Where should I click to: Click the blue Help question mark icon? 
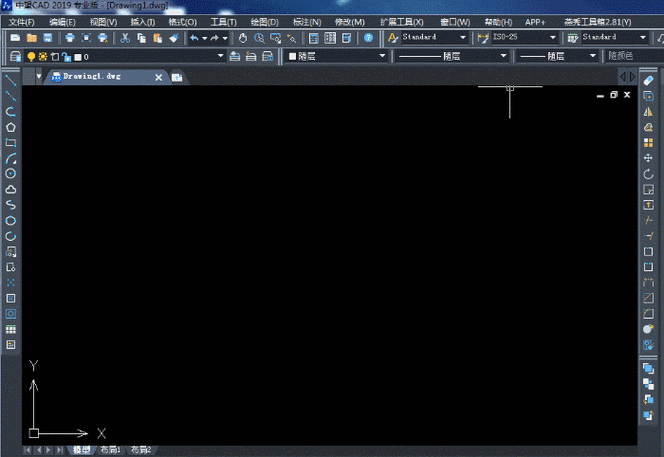click(x=368, y=38)
